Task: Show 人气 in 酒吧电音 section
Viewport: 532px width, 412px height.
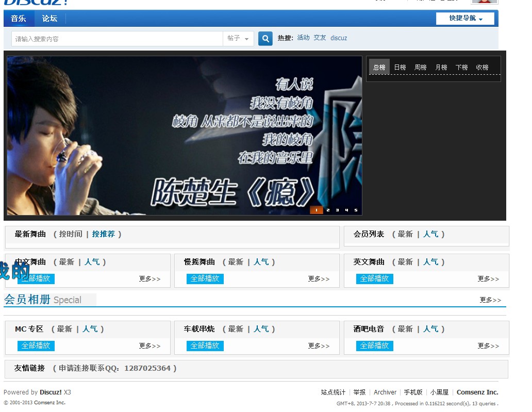Action: point(431,329)
